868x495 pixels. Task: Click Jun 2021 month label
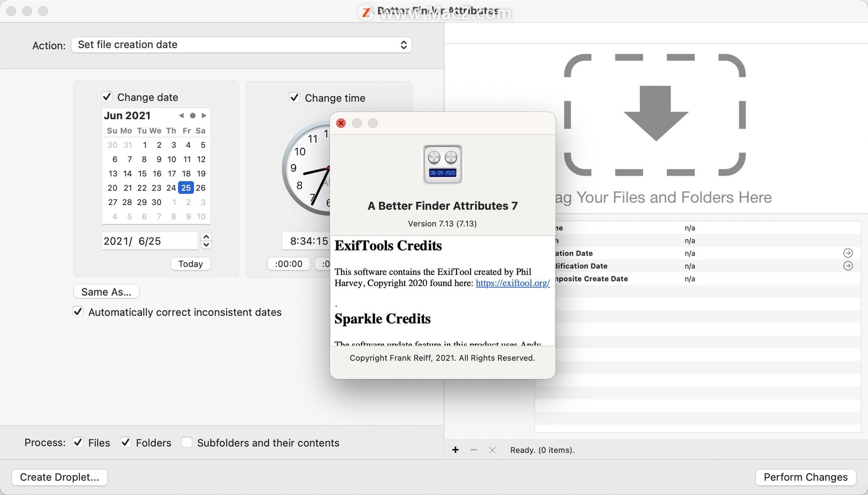[127, 116]
